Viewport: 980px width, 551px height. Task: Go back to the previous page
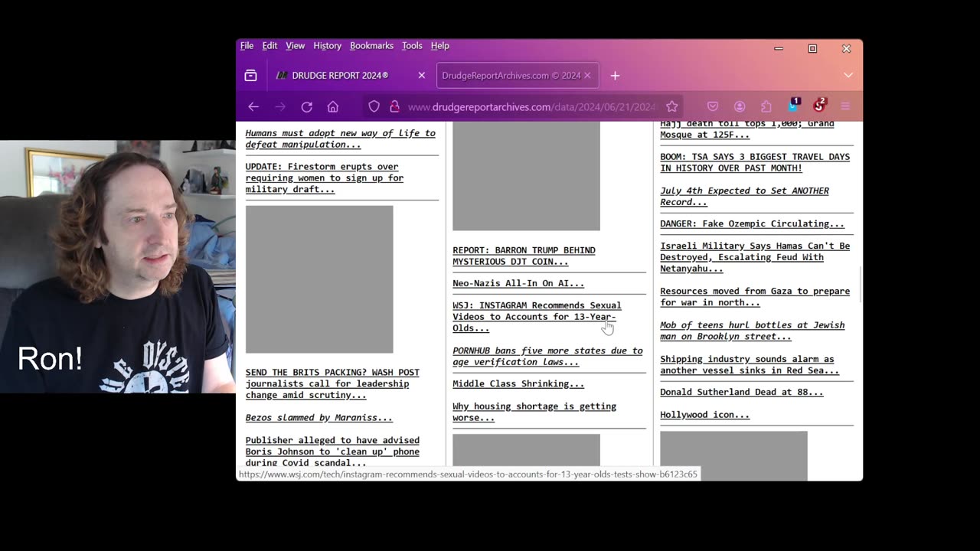point(253,106)
